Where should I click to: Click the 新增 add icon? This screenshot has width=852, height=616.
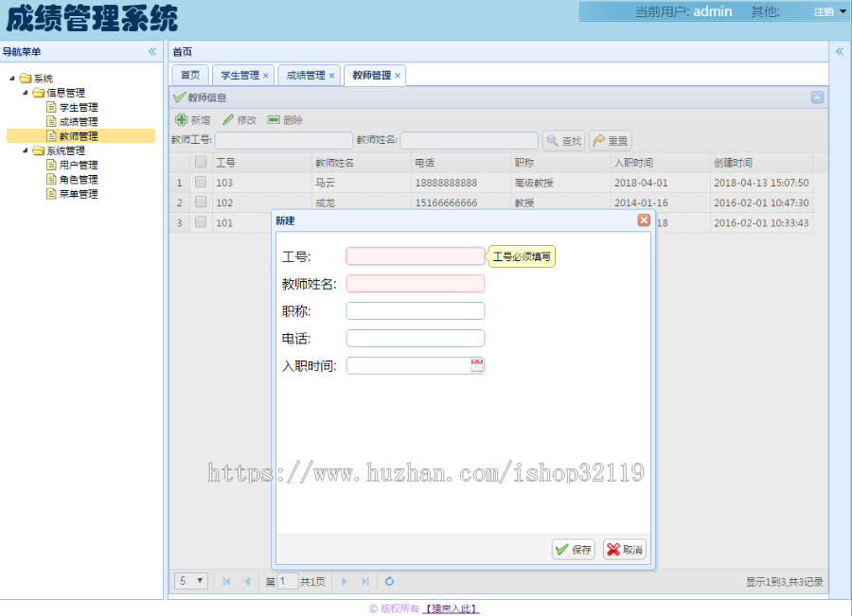click(180, 118)
